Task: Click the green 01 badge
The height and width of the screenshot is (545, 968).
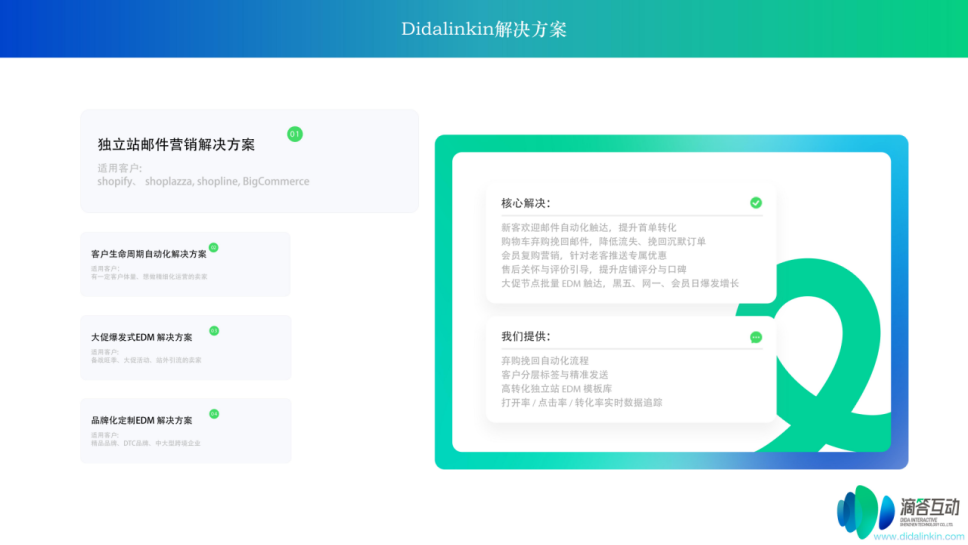Action: click(294, 134)
